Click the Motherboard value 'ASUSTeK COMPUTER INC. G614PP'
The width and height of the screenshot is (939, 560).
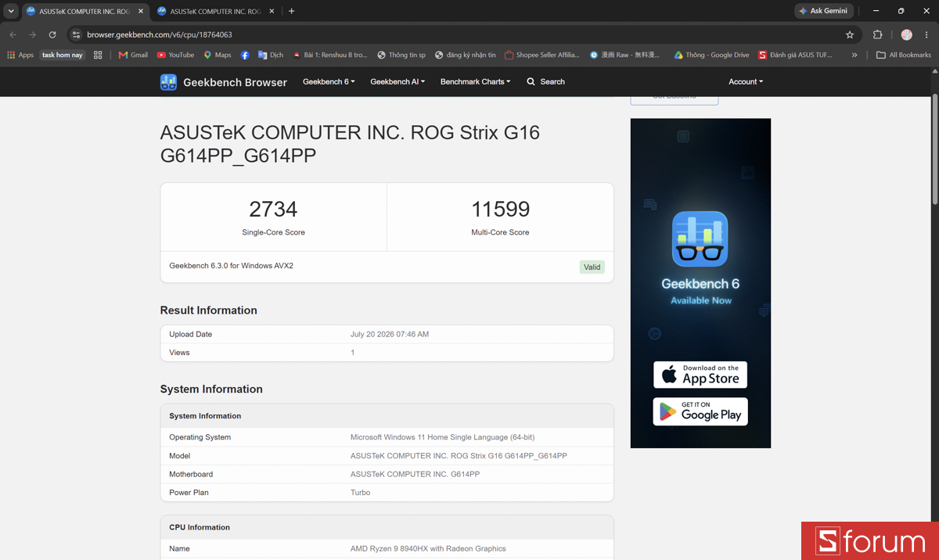click(415, 474)
